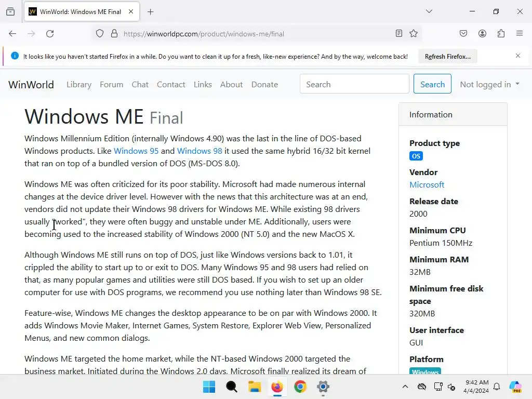Click the 320MB disk space value

[422, 313]
